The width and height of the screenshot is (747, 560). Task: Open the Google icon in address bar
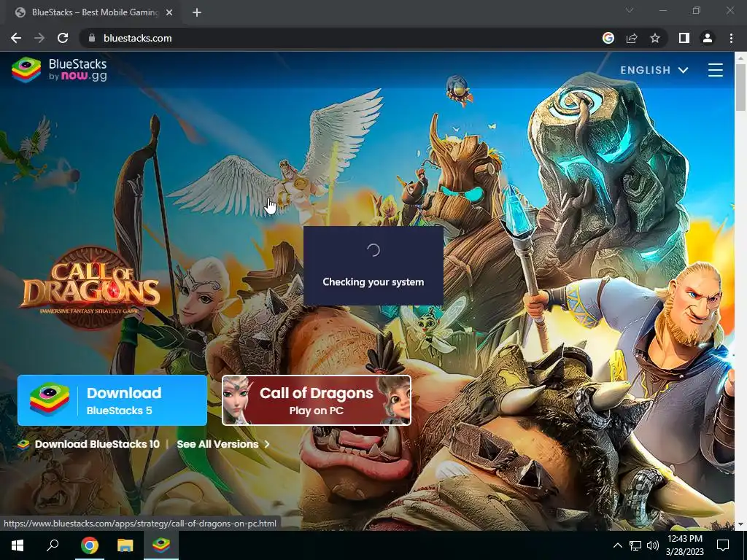pos(608,38)
